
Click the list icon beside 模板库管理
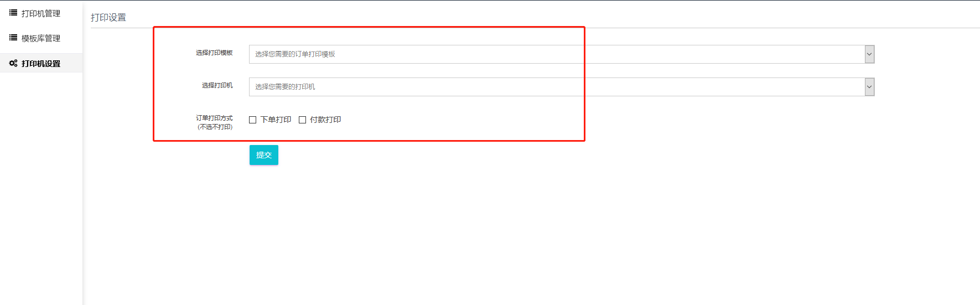point(13,38)
